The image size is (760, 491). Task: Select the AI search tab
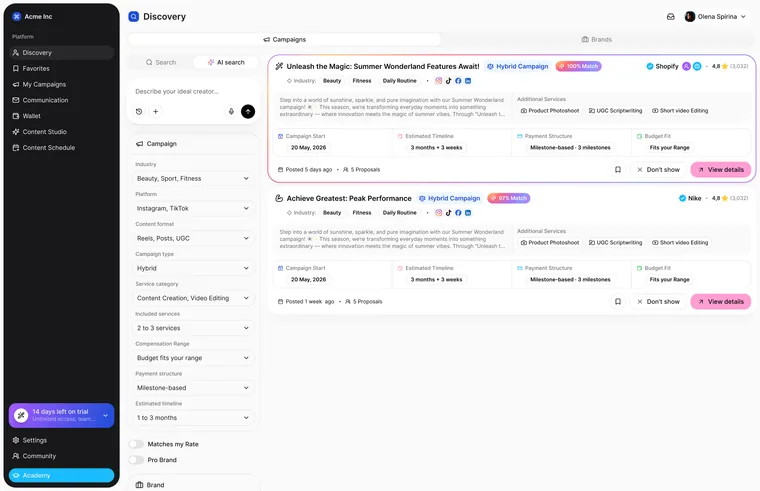226,63
